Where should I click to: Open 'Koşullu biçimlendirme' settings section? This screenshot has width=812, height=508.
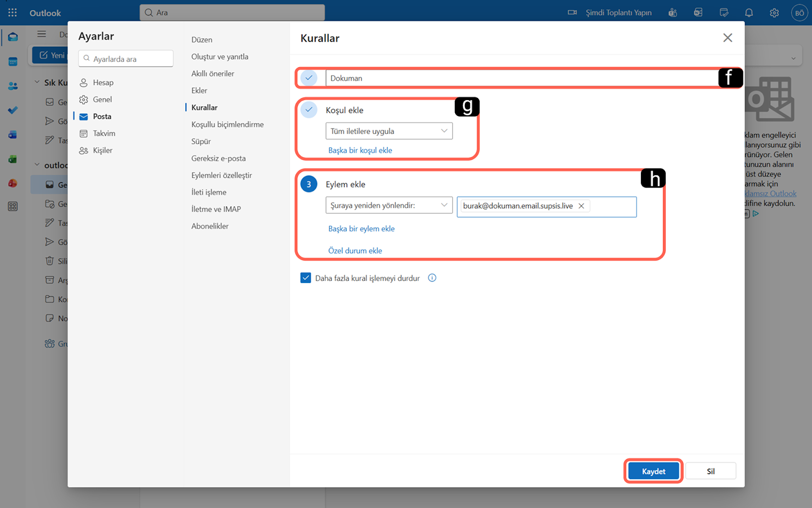227,124
